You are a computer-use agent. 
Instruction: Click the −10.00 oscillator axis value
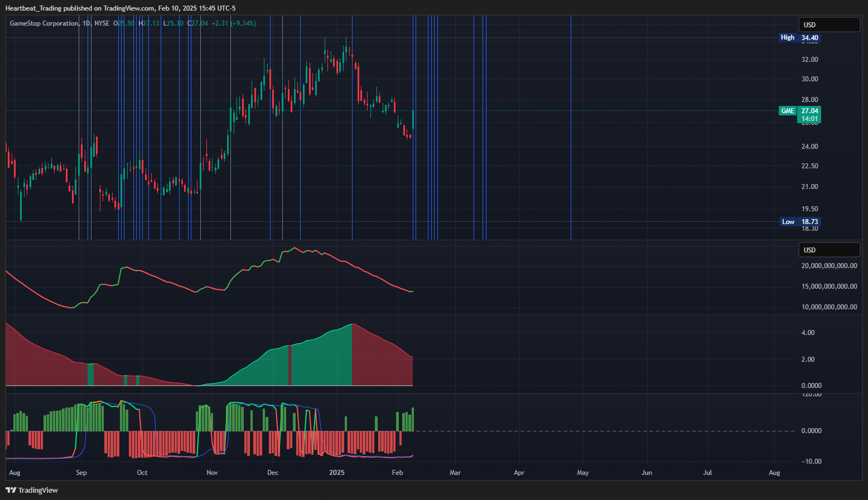pos(811,462)
